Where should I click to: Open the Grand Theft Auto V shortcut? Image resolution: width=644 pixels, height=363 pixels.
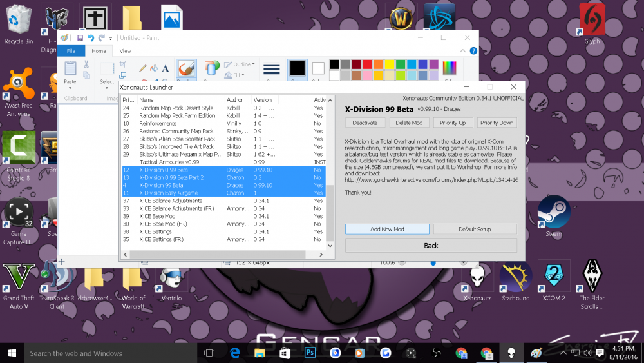click(19, 286)
